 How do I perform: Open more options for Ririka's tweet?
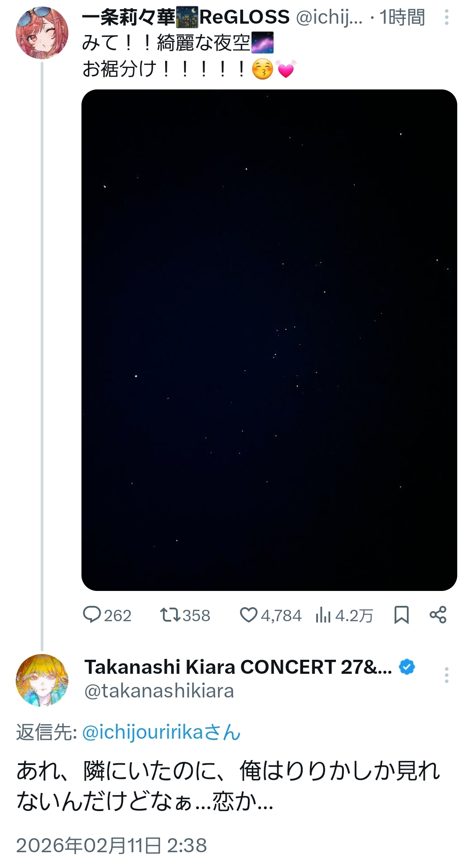(446, 18)
